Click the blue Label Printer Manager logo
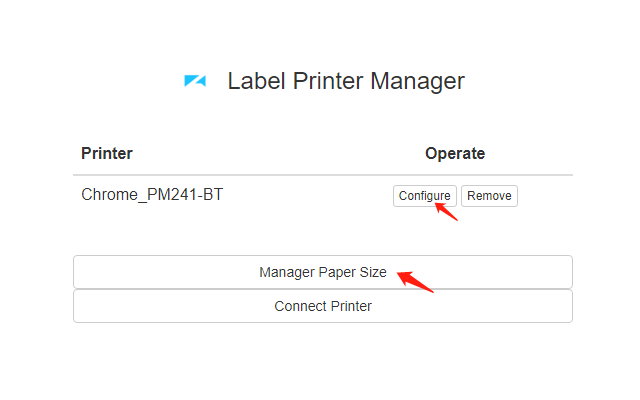Viewport: 640px width, 400px height. click(x=195, y=82)
